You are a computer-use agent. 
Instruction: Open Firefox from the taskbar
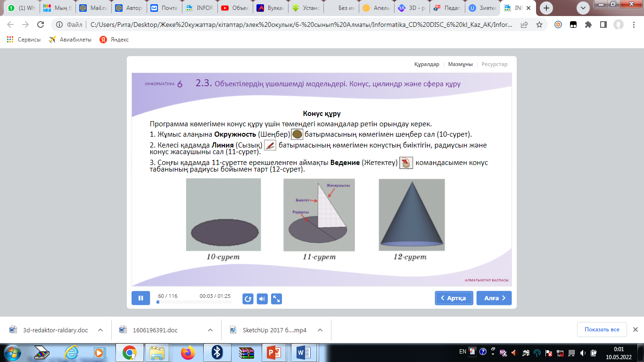pyautogui.click(x=188, y=352)
